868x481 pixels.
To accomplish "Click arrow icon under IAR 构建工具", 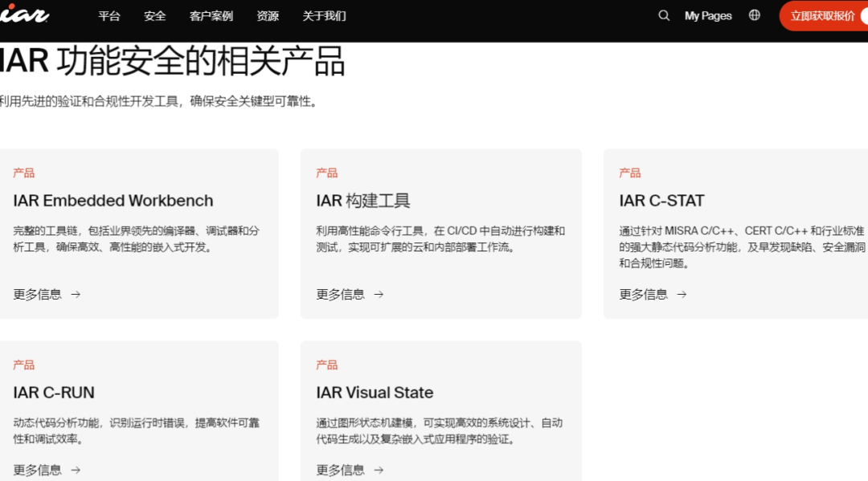I will (379, 295).
